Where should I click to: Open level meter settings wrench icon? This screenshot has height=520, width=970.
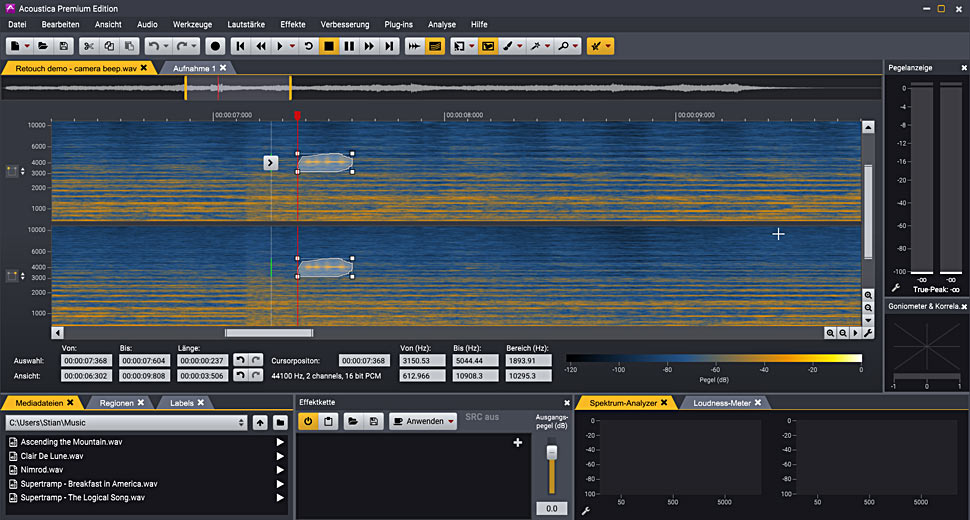click(895, 288)
